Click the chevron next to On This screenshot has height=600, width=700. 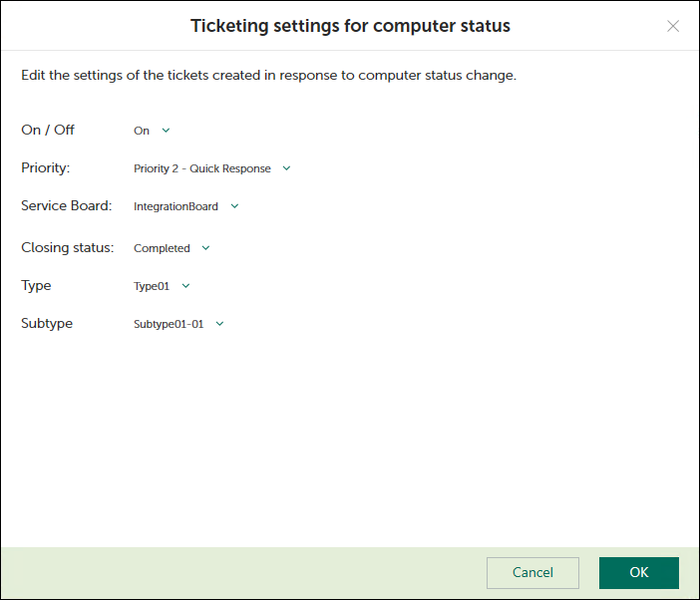tap(166, 131)
